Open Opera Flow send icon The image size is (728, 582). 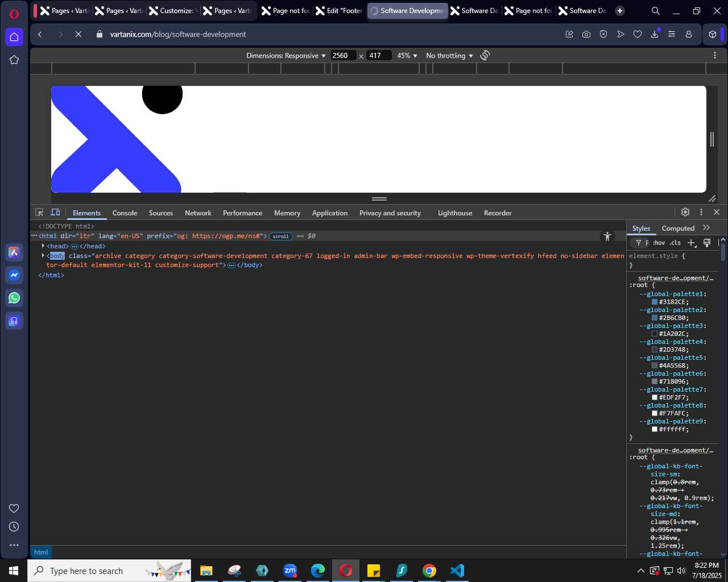621,34
